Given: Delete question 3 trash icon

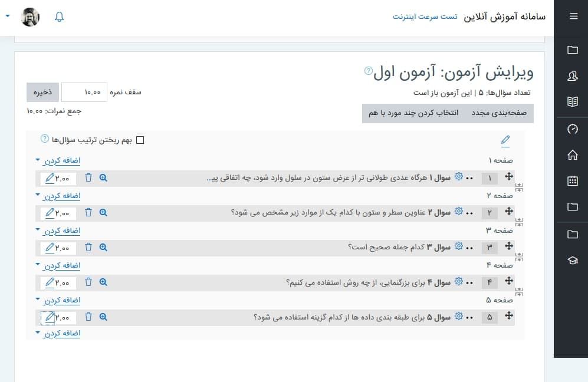Looking at the screenshot, I should [x=88, y=248].
